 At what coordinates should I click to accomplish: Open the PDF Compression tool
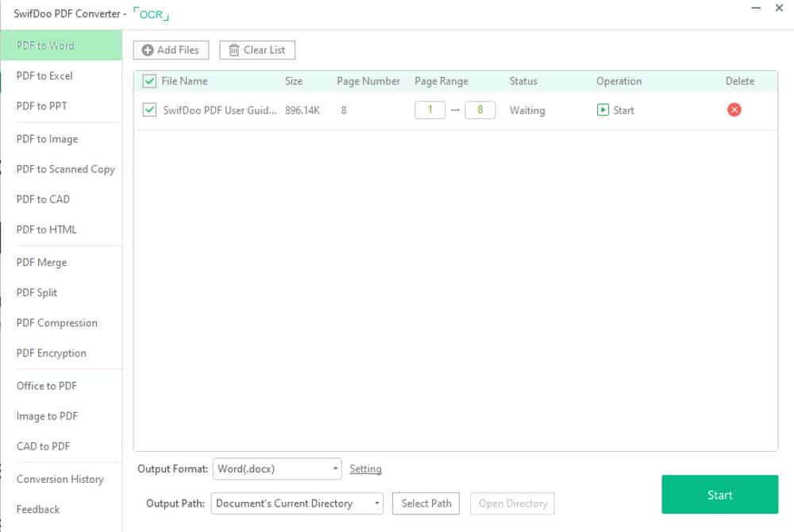point(56,323)
